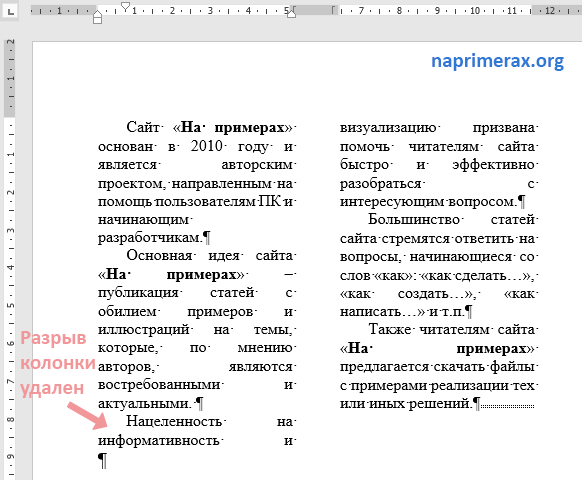582x480 pixels.
Task: Click the word 'Большинство'
Action: (414, 219)
